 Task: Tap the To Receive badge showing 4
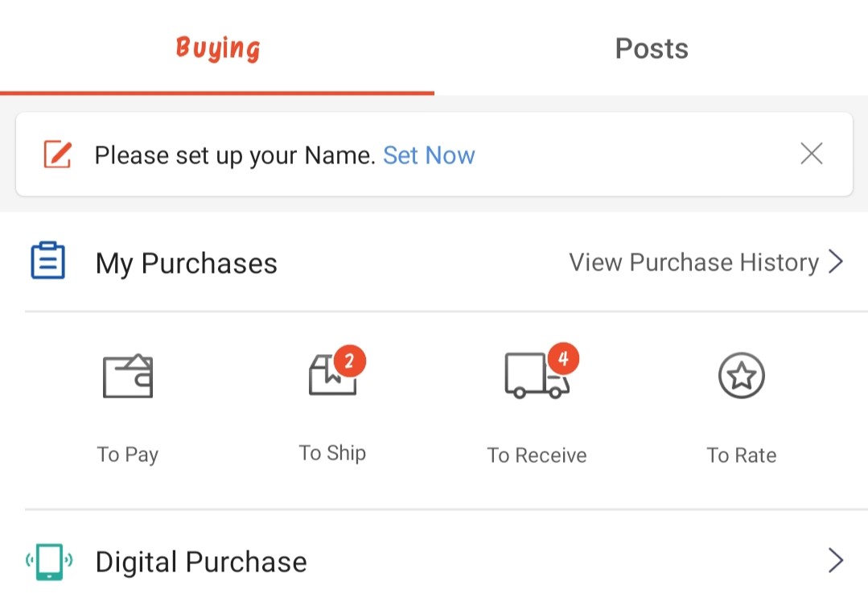pyautogui.click(x=564, y=358)
